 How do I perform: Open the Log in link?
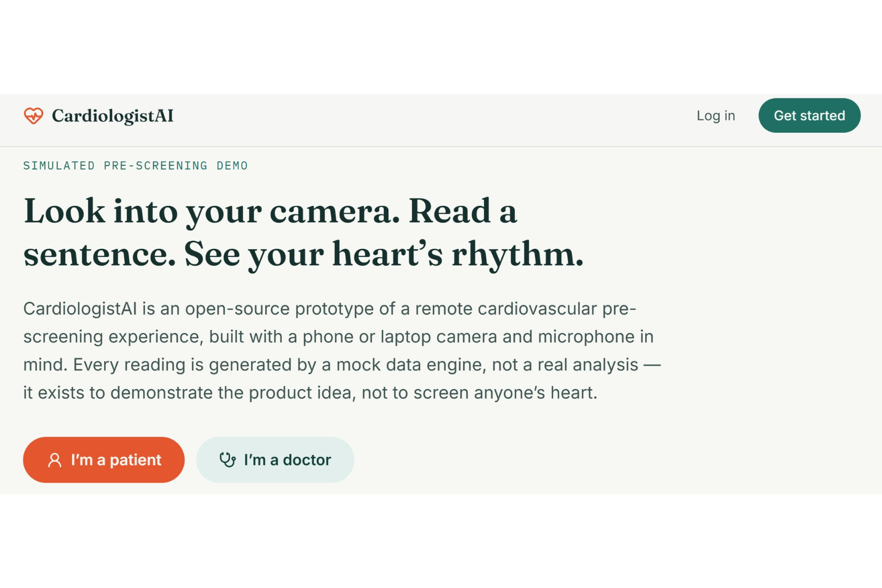coord(715,115)
